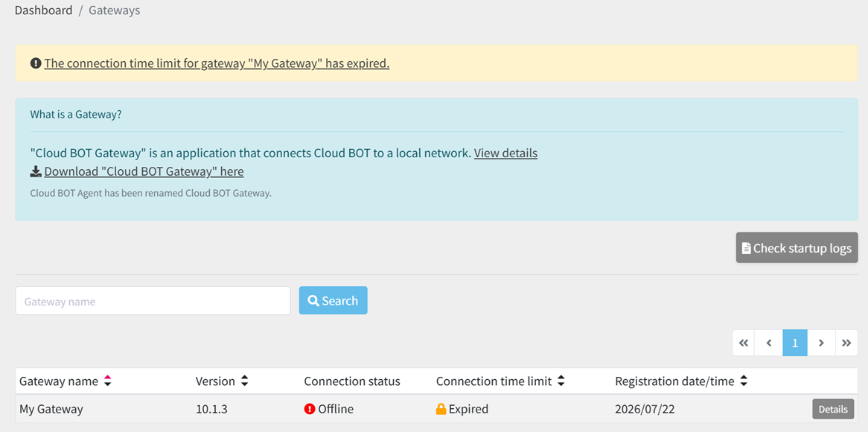Image resolution: width=868 pixels, height=432 pixels.
Task: Click red Offline status icon
Action: 310,410
